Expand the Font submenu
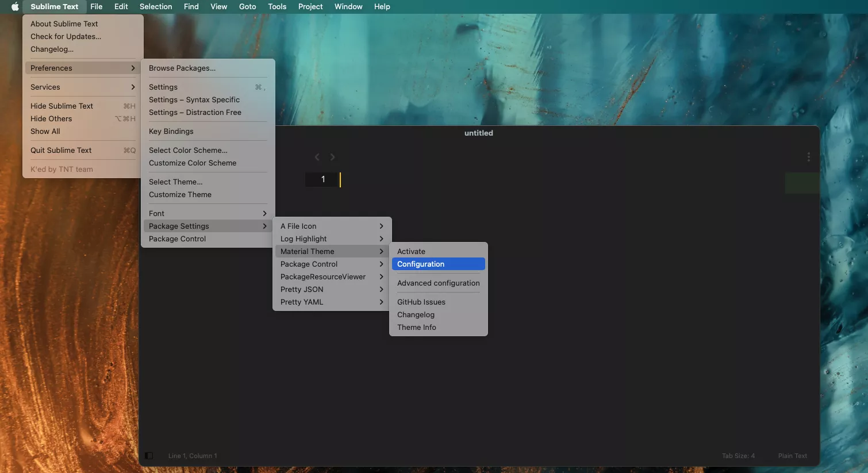Screen dimensions: 868x473 click(x=207, y=214)
